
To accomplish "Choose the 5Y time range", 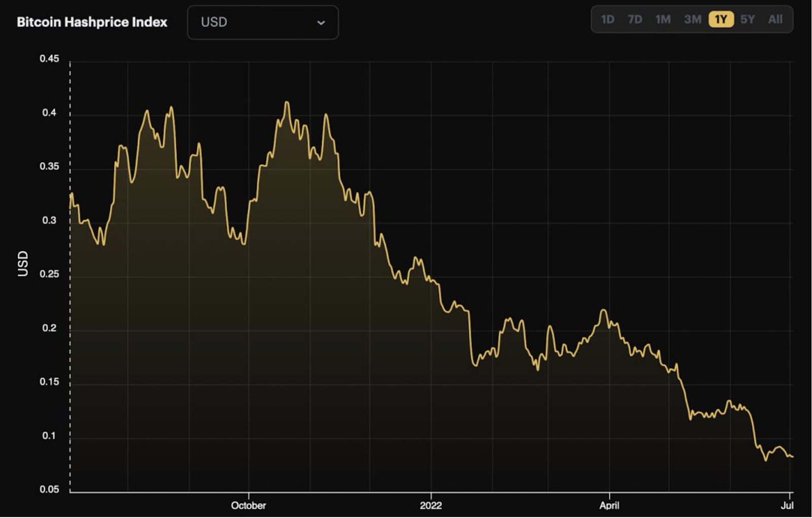I will click(748, 20).
